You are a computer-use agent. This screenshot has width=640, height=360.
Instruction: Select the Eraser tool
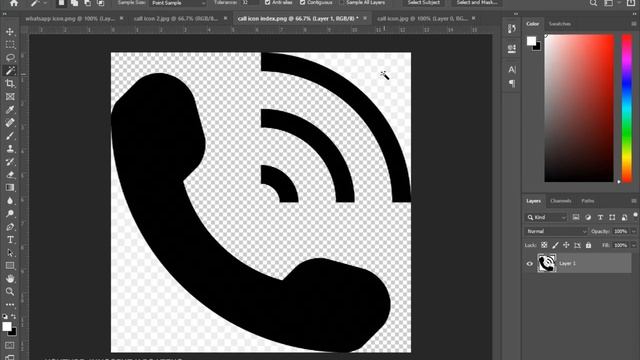10,175
